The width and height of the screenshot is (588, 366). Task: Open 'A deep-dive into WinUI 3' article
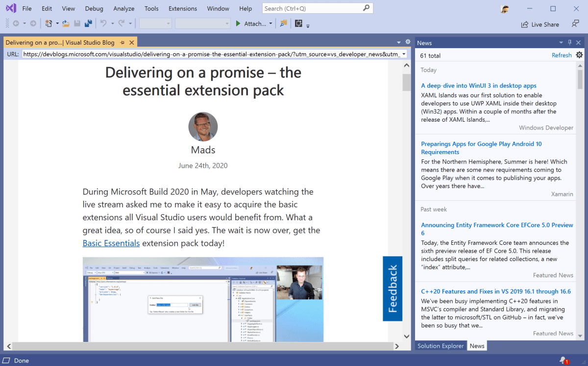tap(479, 85)
